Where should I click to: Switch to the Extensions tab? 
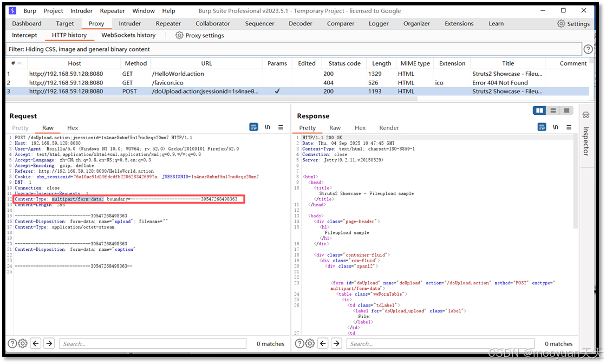459,24
